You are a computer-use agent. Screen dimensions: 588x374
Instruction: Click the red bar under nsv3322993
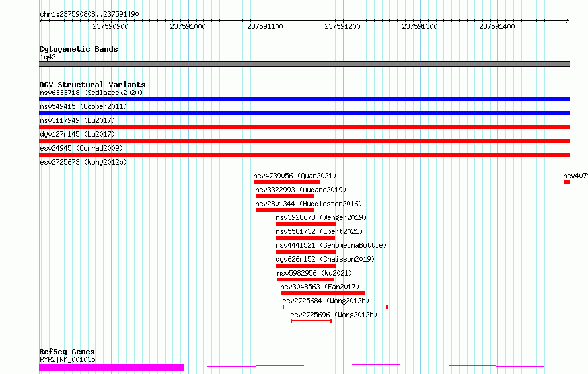285,196
